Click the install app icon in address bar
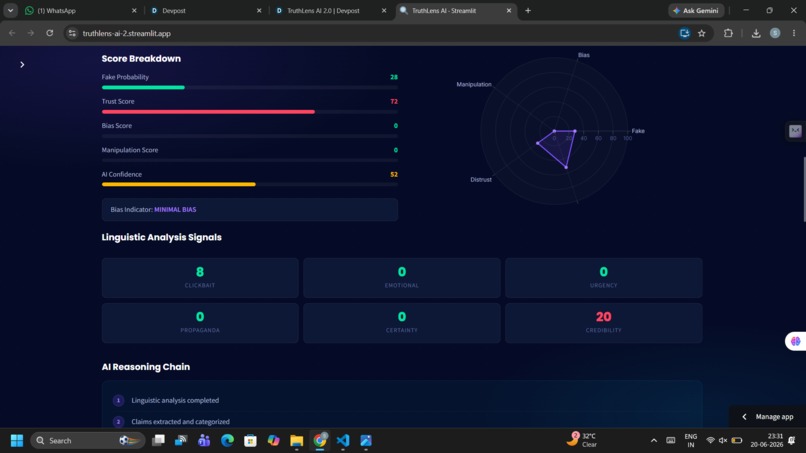 tap(684, 33)
